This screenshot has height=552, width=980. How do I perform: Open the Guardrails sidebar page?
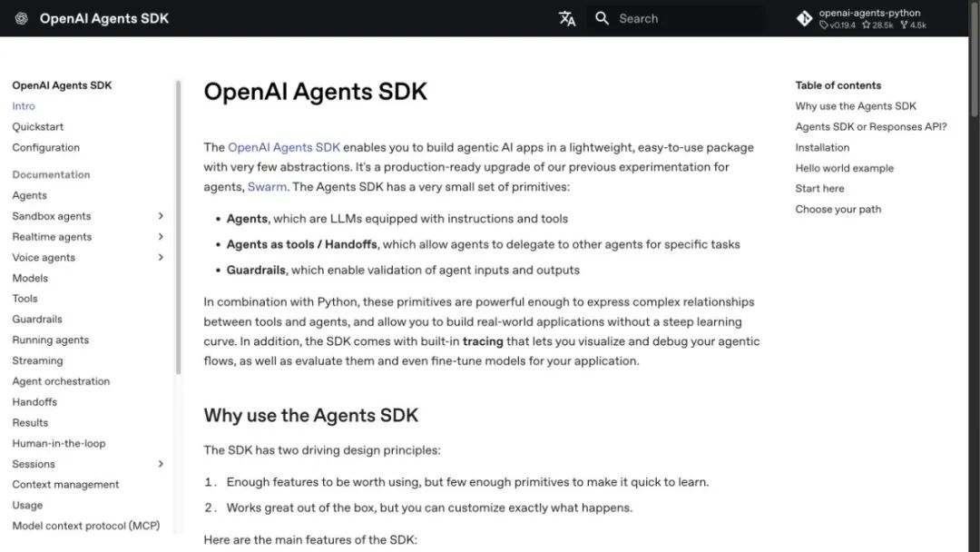click(37, 320)
